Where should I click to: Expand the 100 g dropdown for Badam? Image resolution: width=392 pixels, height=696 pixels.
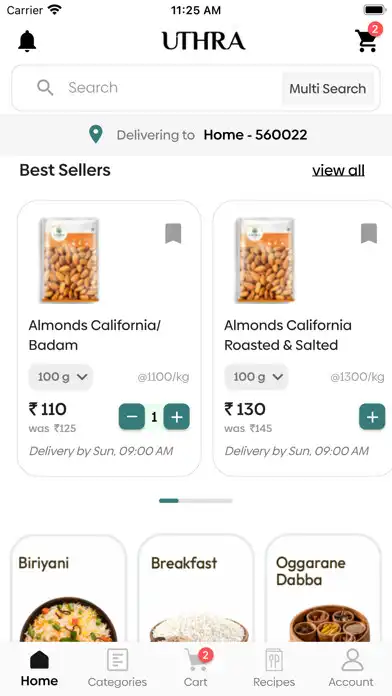(x=61, y=377)
